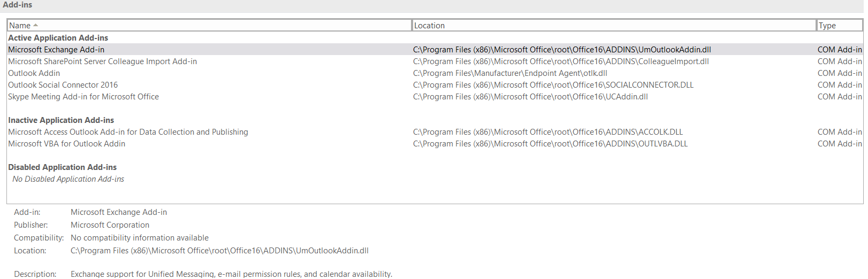Image resolution: width=868 pixels, height=279 pixels.
Task: Click the Inactive Application Add-ins group heading
Action: pos(61,120)
